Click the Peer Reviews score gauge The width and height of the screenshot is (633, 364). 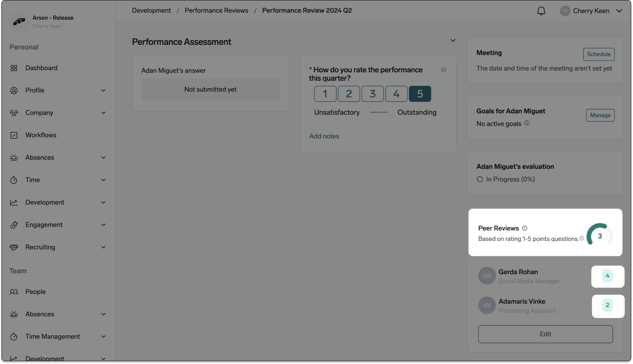click(600, 235)
